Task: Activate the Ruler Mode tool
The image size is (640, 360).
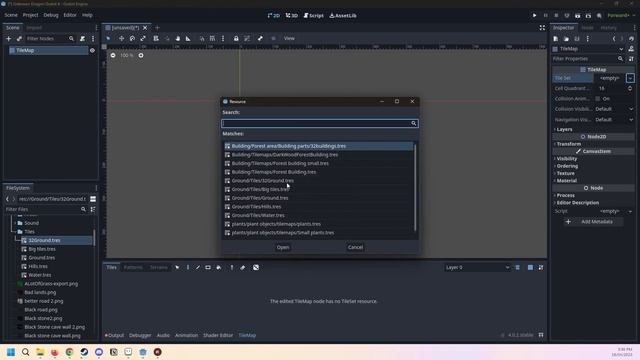Action: 188,38
